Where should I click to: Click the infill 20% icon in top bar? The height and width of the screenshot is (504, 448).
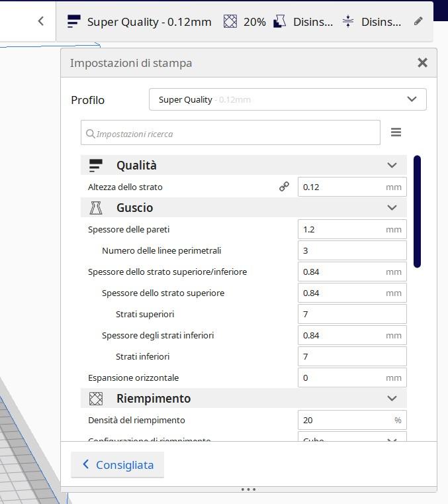point(230,21)
